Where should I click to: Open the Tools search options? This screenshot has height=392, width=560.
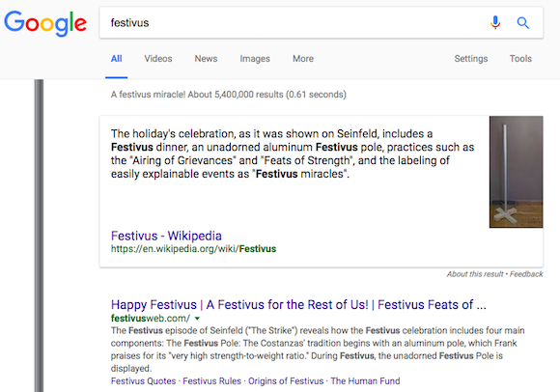(x=520, y=59)
